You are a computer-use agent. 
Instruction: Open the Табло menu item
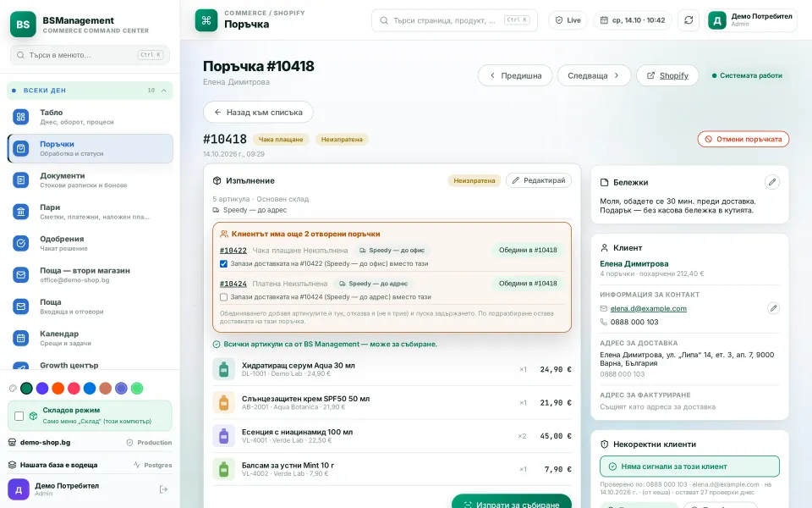tap(91, 117)
